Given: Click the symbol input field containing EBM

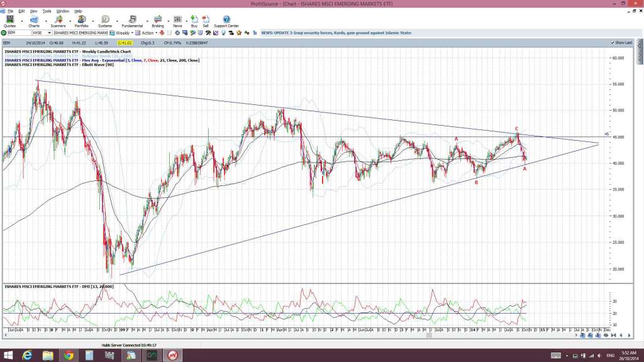Looking at the screenshot, I should click(x=19, y=33).
